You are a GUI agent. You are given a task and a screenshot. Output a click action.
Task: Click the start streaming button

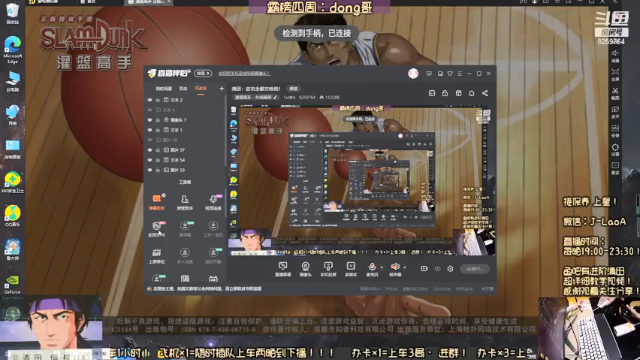pos(475,269)
